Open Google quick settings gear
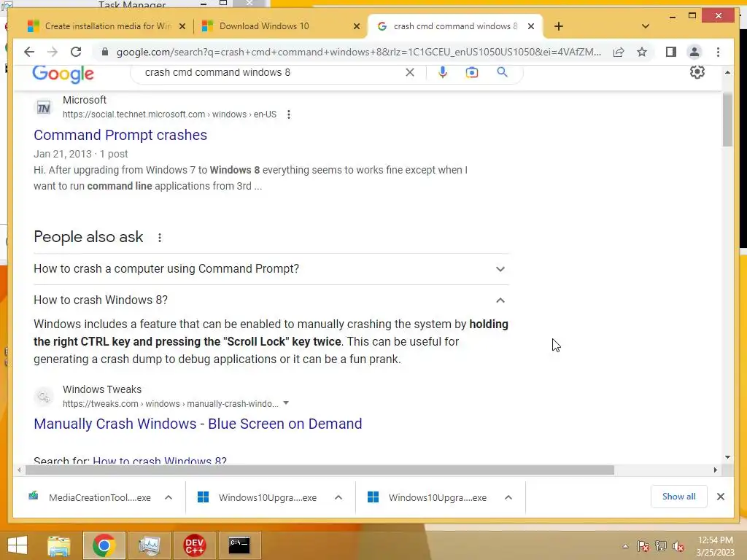 click(697, 72)
